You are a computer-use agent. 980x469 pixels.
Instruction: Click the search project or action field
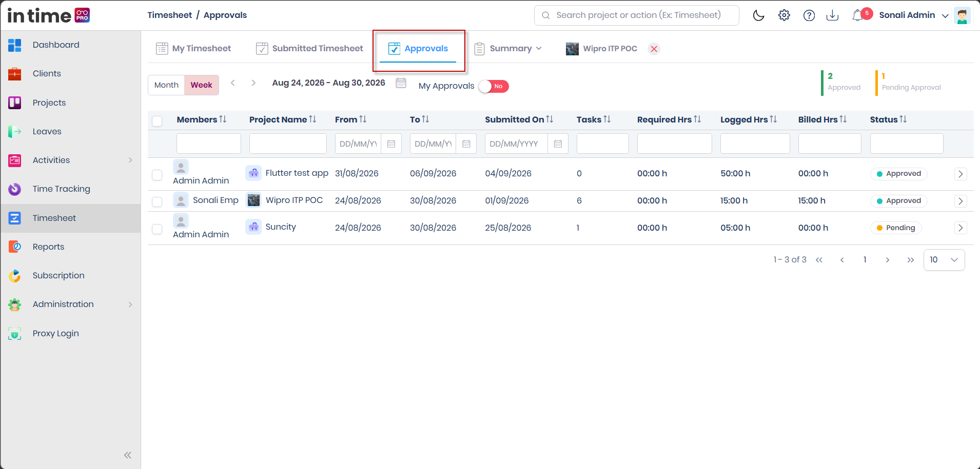point(637,15)
